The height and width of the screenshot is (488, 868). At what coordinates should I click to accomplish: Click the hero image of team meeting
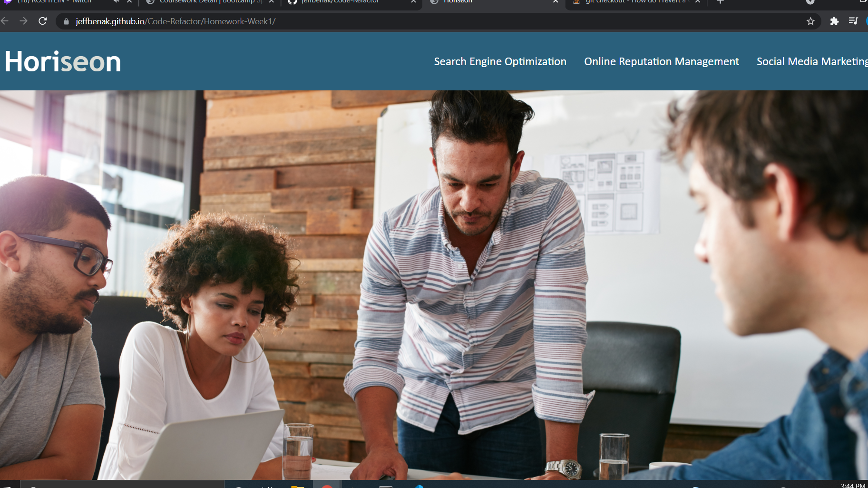pyautogui.click(x=434, y=285)
